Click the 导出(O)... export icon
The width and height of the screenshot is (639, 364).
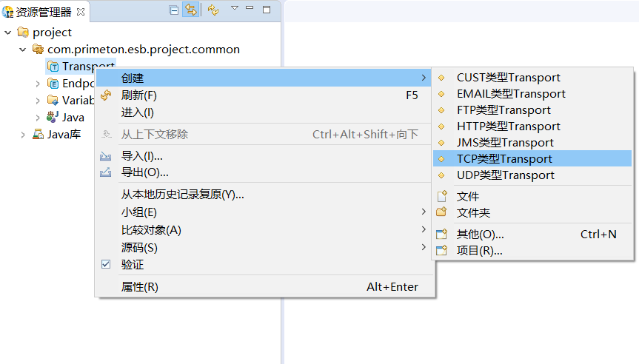pos(106,172)
